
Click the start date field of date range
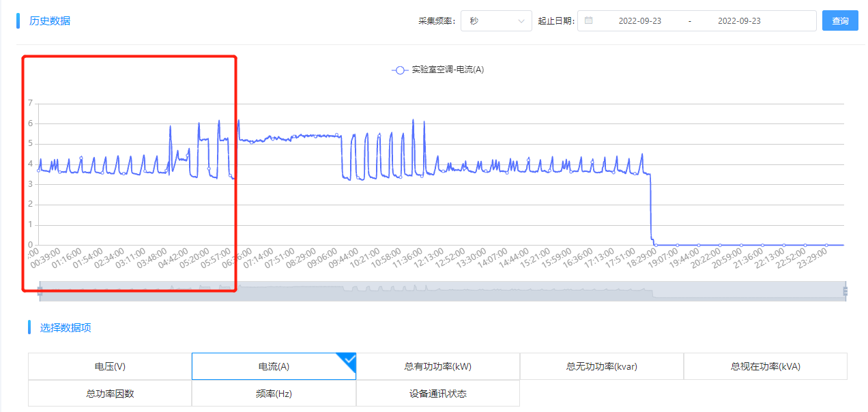coord(639,20)
